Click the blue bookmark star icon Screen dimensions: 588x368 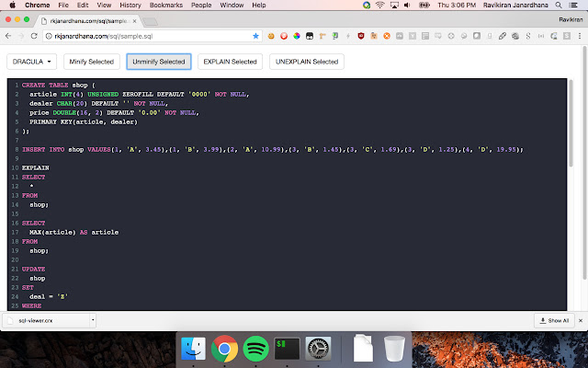[255, 36]
